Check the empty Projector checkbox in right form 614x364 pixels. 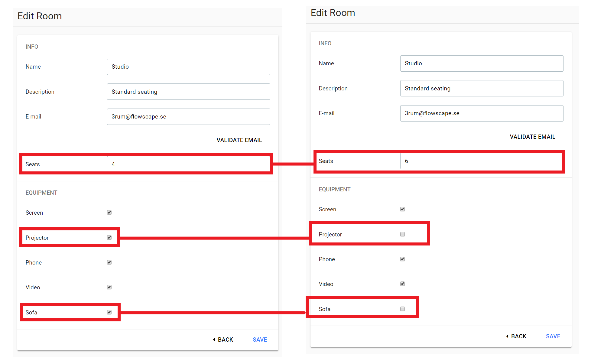click(402, 234)
